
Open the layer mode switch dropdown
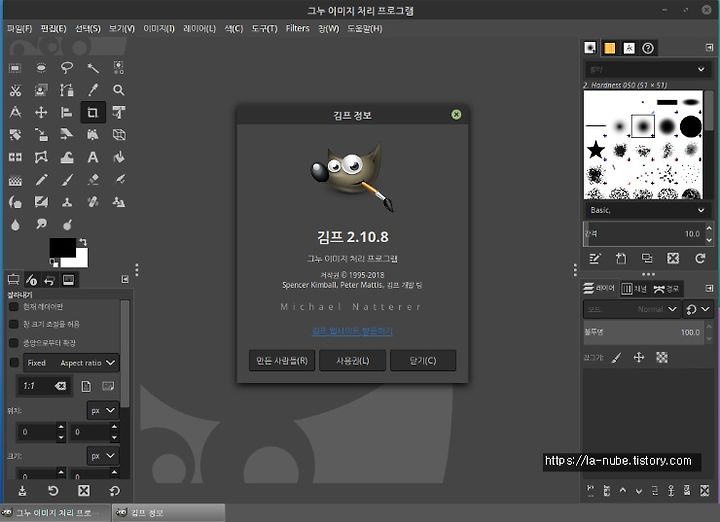point(698,309)
